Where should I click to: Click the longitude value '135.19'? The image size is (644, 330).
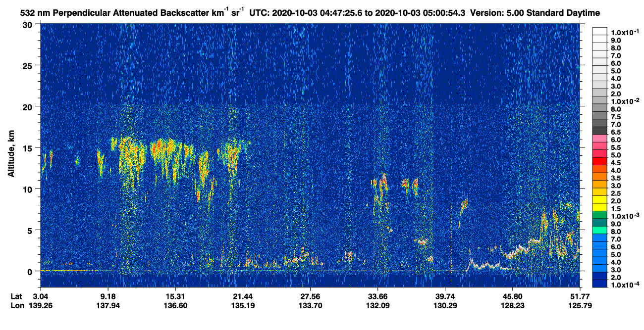click(242, 305)
